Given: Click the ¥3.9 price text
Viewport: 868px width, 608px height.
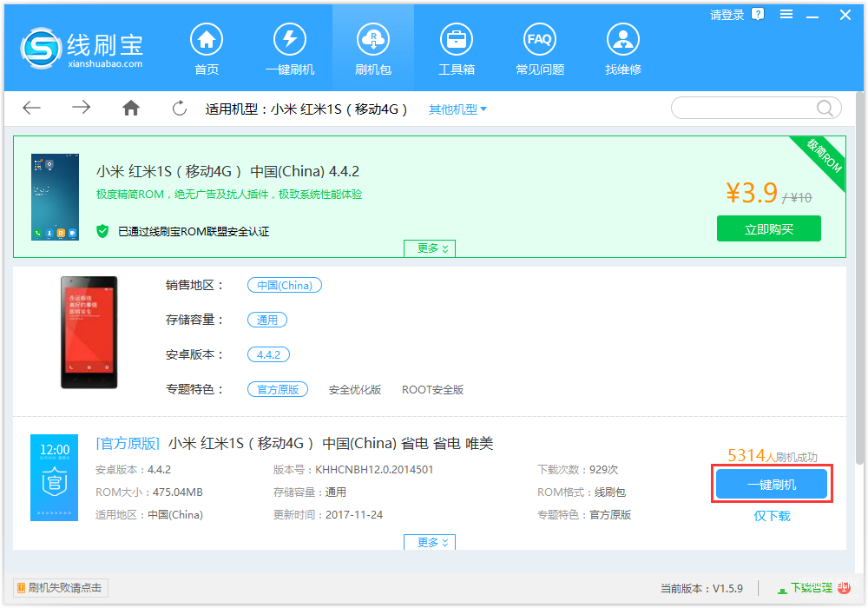Looking at the screenshot, I should click(752, 193).
